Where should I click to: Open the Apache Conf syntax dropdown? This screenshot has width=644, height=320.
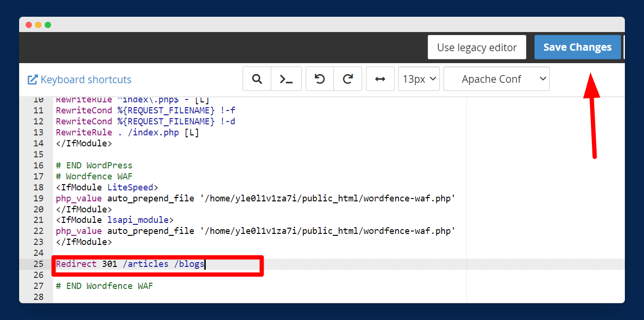coord(496,79)
